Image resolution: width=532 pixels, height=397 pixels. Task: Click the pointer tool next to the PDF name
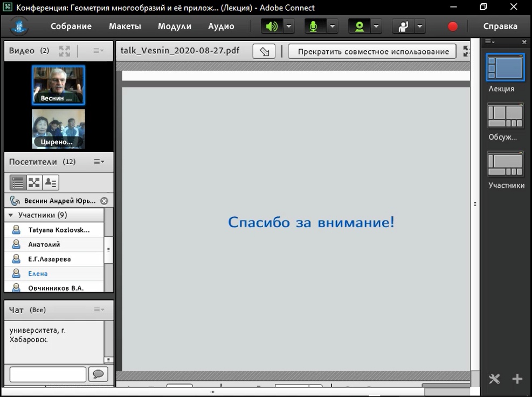pyautogui.click(x=264, y=52)
